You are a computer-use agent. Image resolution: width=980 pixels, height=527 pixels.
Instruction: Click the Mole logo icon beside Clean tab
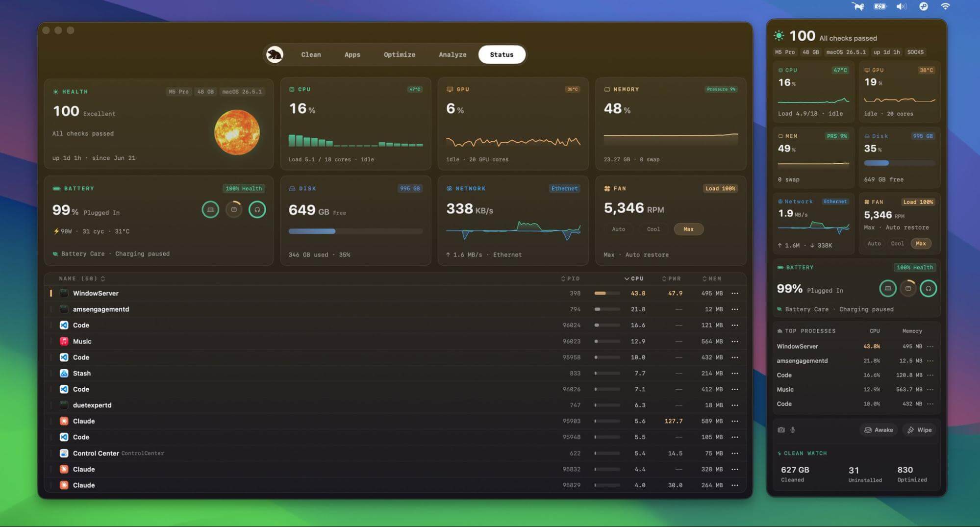275,54
